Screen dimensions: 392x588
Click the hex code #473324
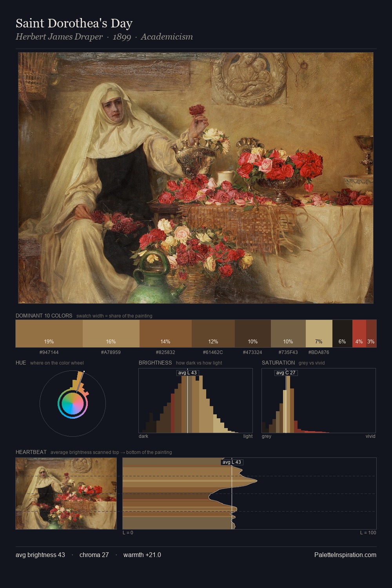point(252,352)
